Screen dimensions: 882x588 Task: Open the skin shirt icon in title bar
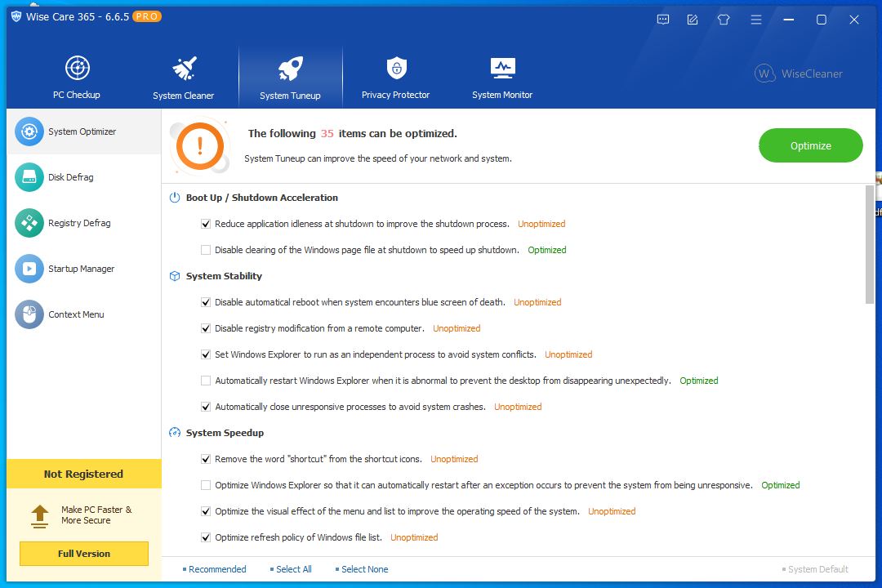click(724, 20)
